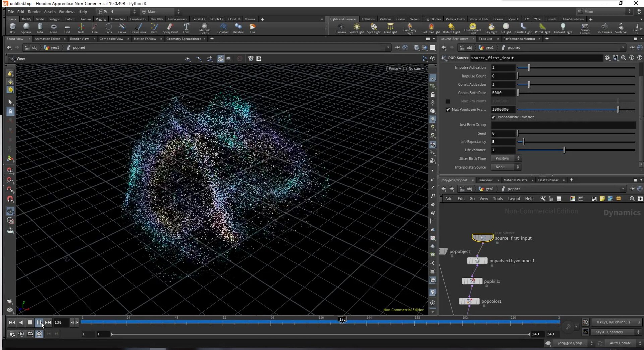Enable the Max Sim Points checkbox
644x350 pixels.
[x=448, y=101]
